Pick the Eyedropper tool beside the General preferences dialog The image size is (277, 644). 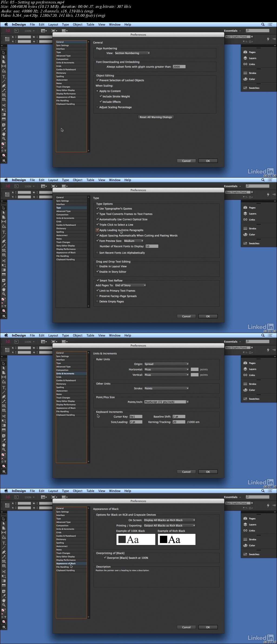(x=4, y=130)
